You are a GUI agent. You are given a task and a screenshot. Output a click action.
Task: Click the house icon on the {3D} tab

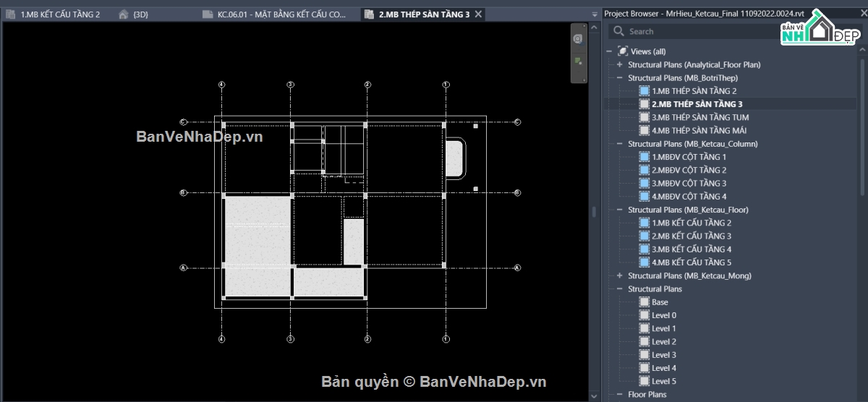(123, 14)
